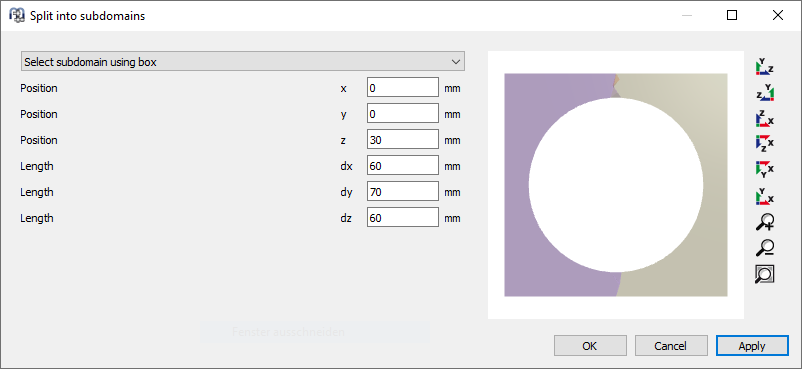
Task: Apply the subdomain box settings
Action: click(x=752, y=346)
